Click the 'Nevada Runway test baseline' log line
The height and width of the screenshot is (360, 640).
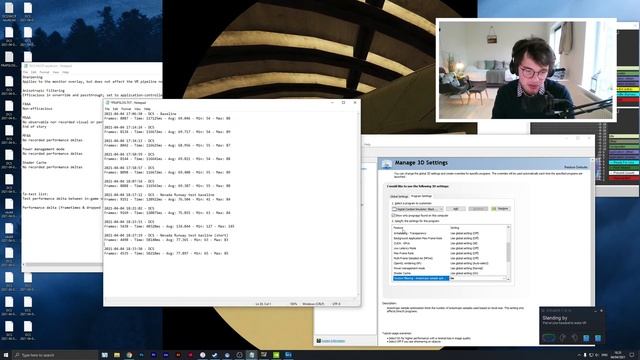pos(159,195)
